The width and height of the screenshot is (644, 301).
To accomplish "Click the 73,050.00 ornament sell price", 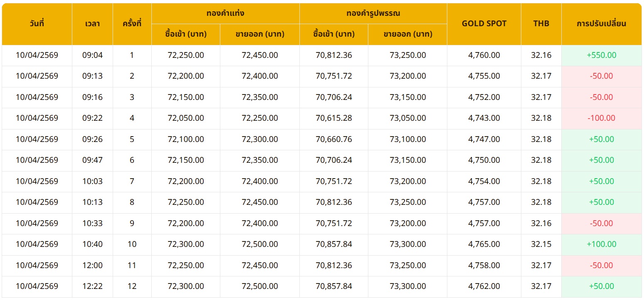I will pyautogui.click(x=407, y=118).
